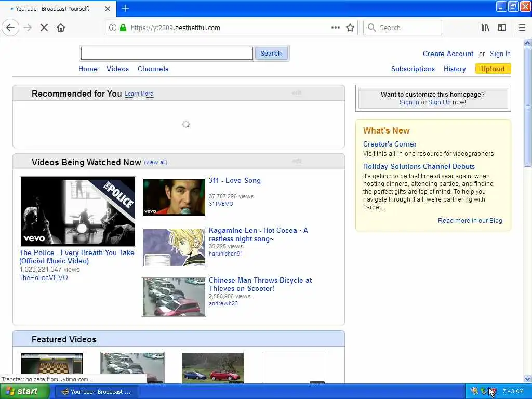Click Sign In in customize homepage box
Screen dimensions: 532x399
pyautogui.click(x=409, y=102)
